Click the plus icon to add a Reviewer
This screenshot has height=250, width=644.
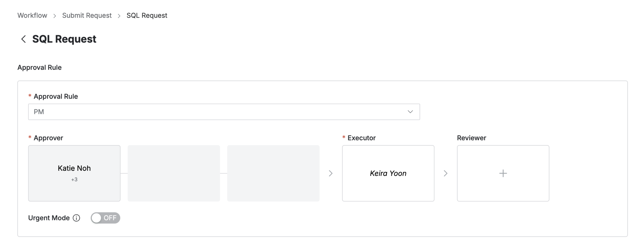coord(503,173)
